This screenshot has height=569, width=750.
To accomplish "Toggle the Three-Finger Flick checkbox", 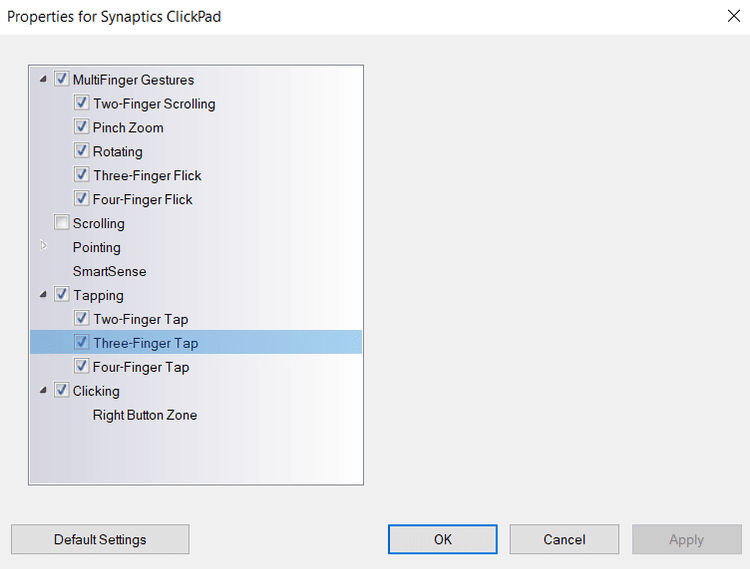I will 81,175.
